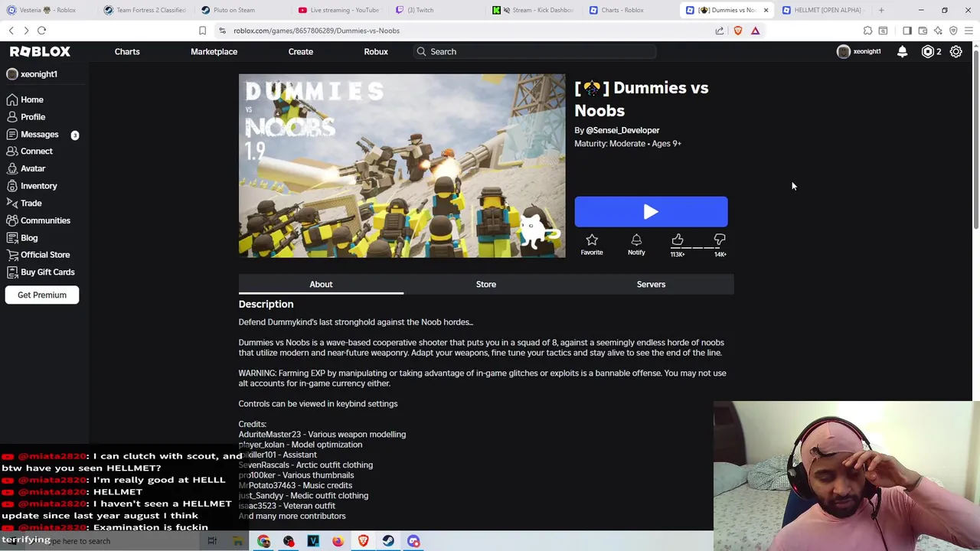Open Communities from sidebar
Viewport: 980px width, 551px height.
pyautogui.click(x=38, y=220)
